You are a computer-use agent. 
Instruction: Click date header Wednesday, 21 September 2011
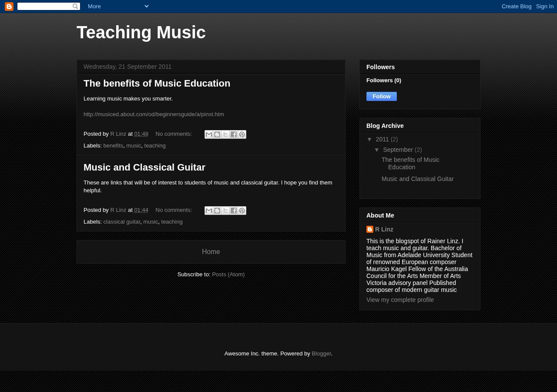pyautogui.click(x=128, y=67)
